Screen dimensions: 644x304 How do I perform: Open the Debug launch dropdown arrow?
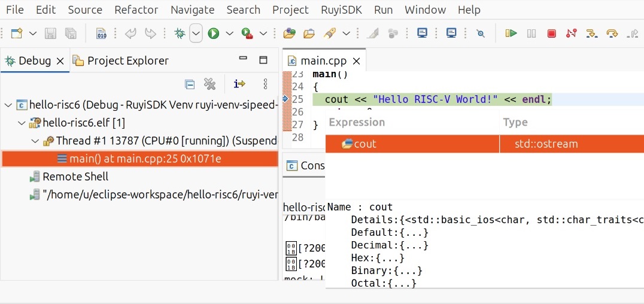[x=196, y=34]
